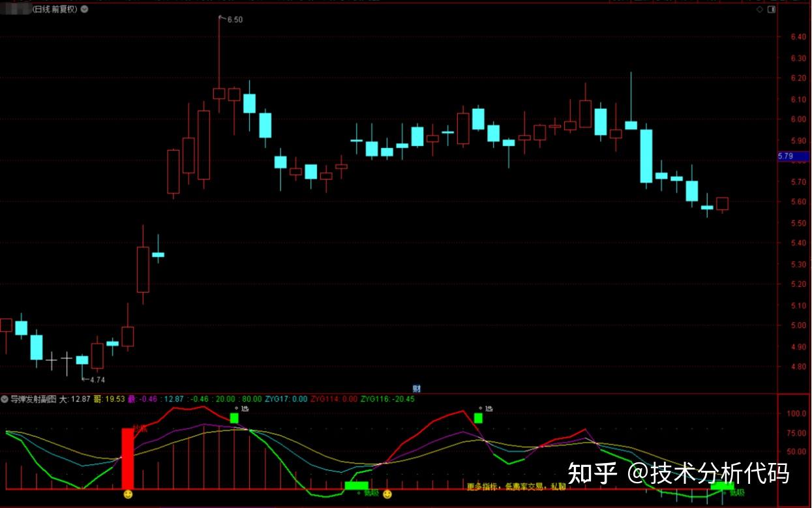Click the 大: 12.87 indicator value
This screenshot has width=812, height=508.
tap(75, 398)
